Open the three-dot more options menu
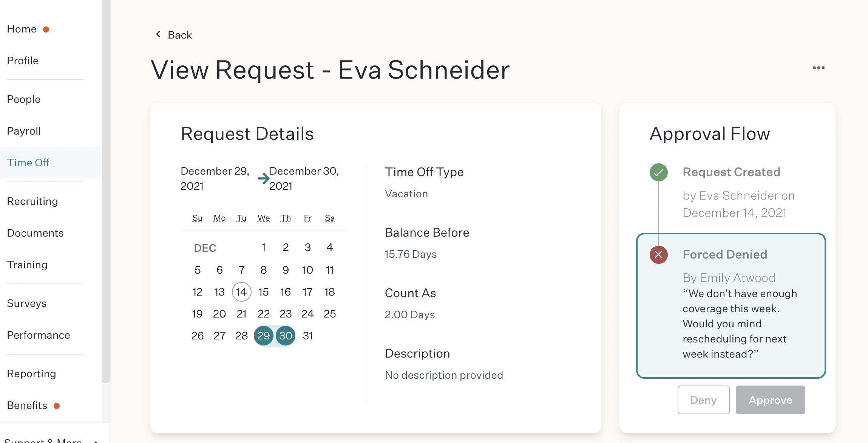 [819, 68]
